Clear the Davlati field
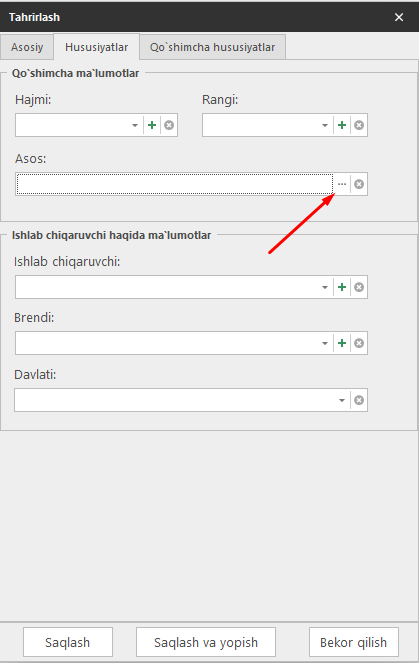The image size is (419, 663). tap(359, 400)
